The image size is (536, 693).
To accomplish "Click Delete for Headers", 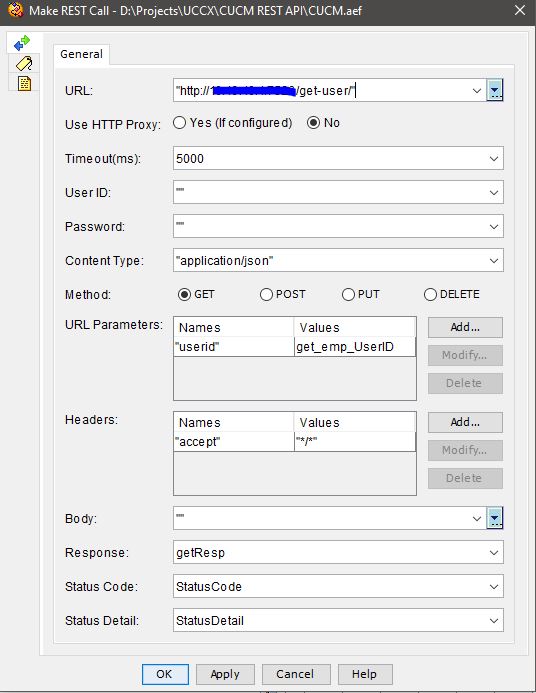I will coord(465,478).
